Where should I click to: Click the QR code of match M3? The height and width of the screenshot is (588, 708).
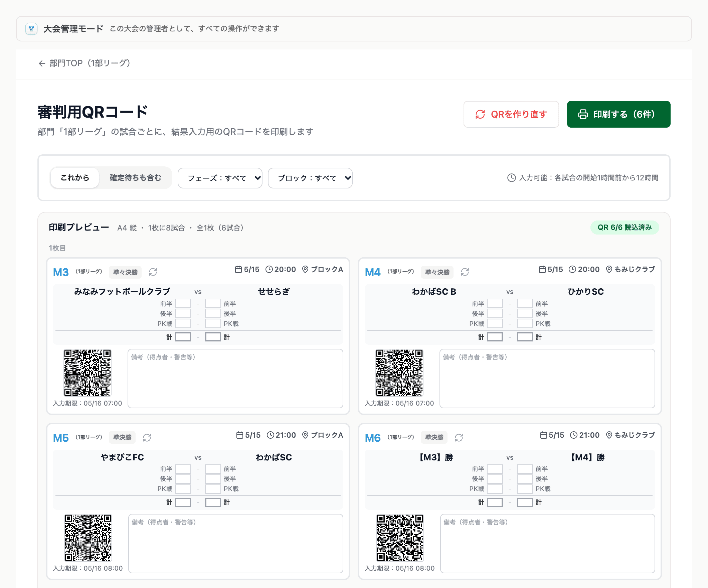click(87, 373)
